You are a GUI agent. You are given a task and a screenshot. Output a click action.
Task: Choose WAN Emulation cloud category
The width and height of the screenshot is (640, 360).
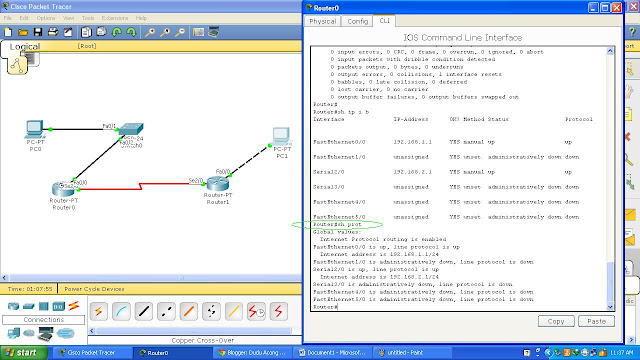click(x=29, y=333)
